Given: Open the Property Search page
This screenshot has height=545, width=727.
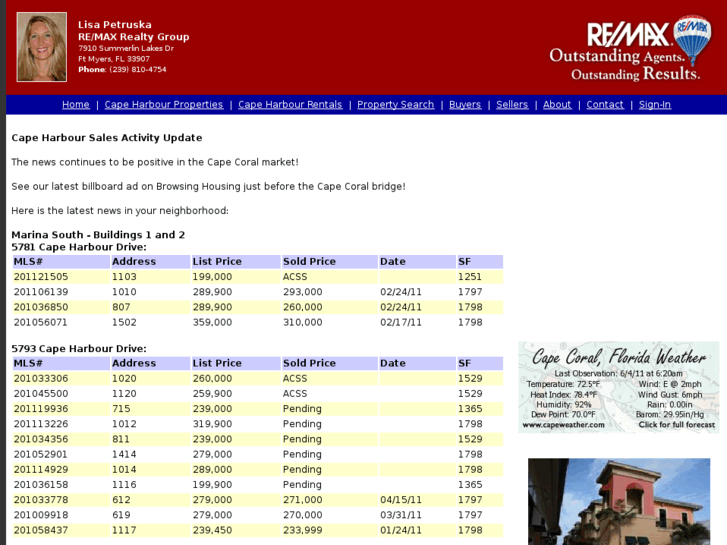Looking at the screenshot, I should (x=395, y=104).
